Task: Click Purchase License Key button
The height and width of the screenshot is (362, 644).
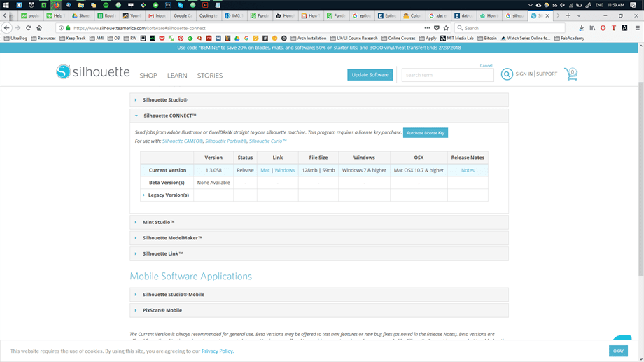Action: 426,133
